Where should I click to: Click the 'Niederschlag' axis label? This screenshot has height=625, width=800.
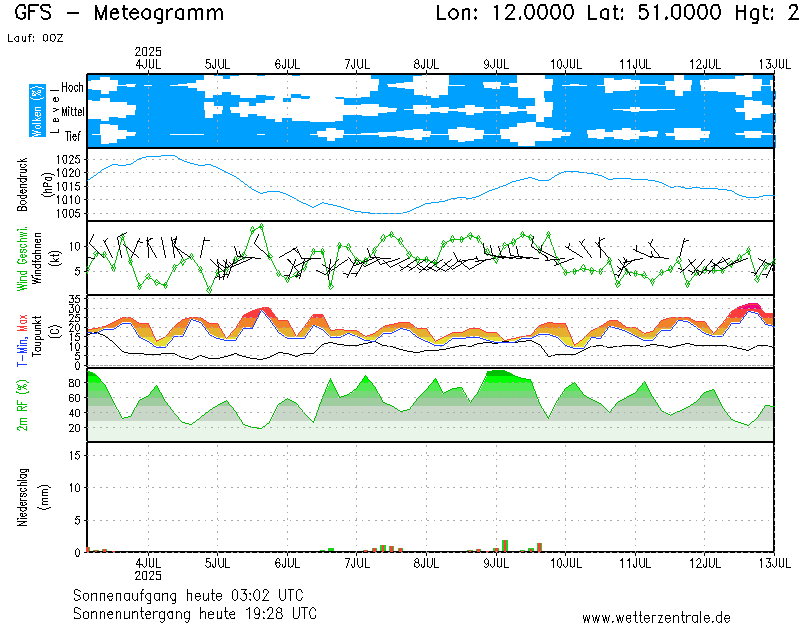pyautogui.click(x=22, y=497)
